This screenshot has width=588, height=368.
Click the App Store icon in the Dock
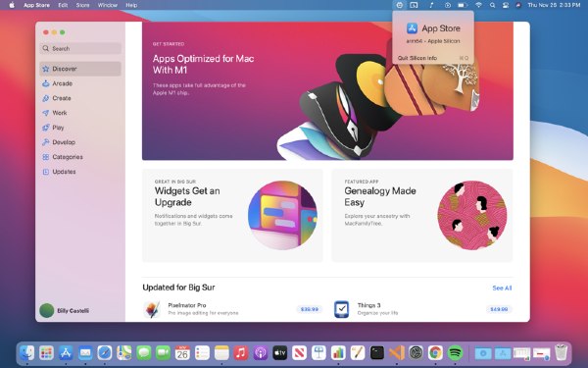[66, 352]
